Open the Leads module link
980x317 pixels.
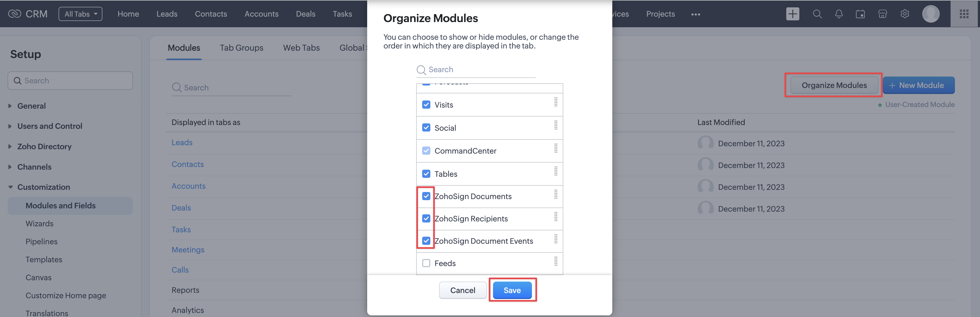tap(182, 142)
